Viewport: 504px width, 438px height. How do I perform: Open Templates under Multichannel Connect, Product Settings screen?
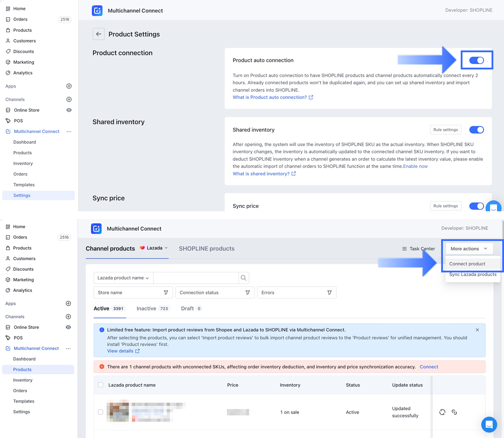(24, 185)
